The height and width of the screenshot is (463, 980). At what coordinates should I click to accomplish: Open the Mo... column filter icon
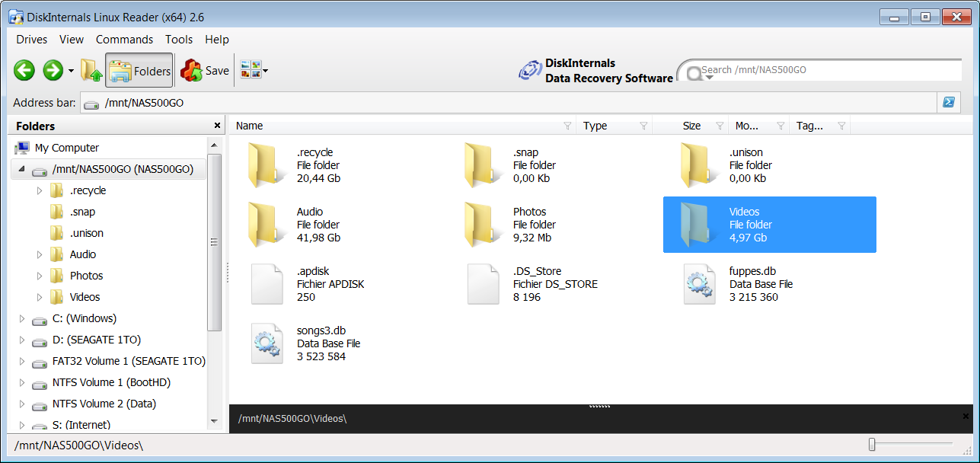(780, 126)
